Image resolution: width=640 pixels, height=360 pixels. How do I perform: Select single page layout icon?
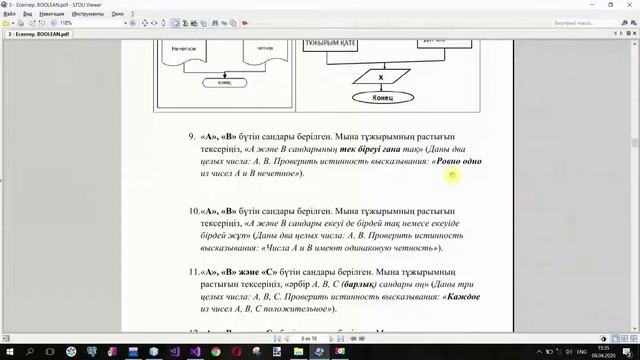[615, 339]
